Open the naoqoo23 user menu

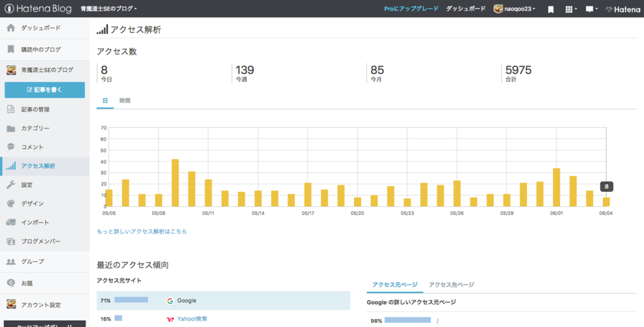[519, 9]
